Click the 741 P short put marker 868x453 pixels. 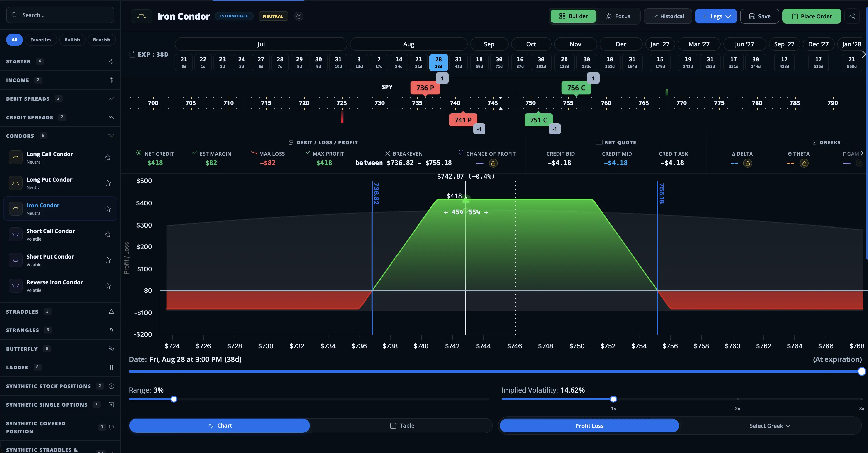point(463,120)
